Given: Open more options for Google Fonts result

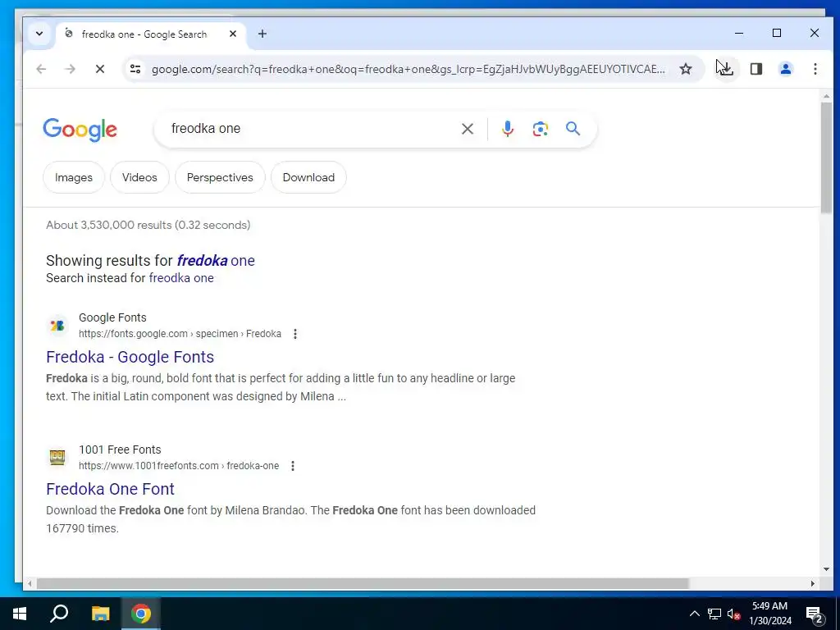Looking at the screenshot, I should (294, 334).
